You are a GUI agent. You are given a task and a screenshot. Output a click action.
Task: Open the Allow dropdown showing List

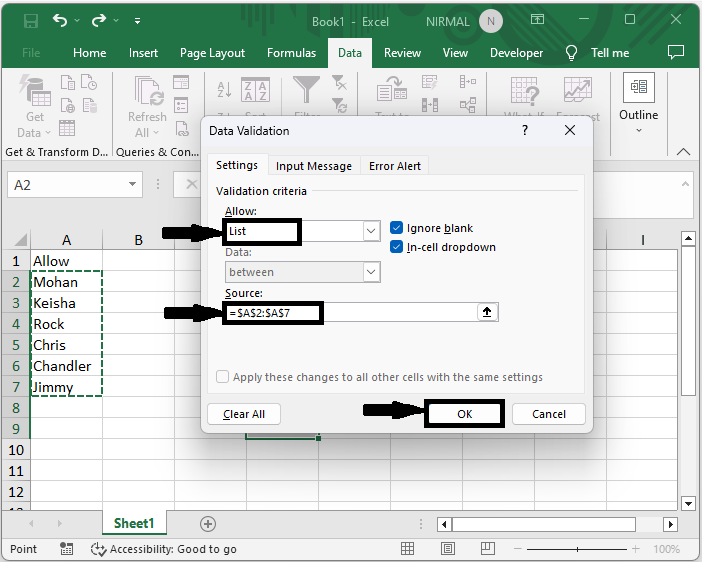(371, 231)
